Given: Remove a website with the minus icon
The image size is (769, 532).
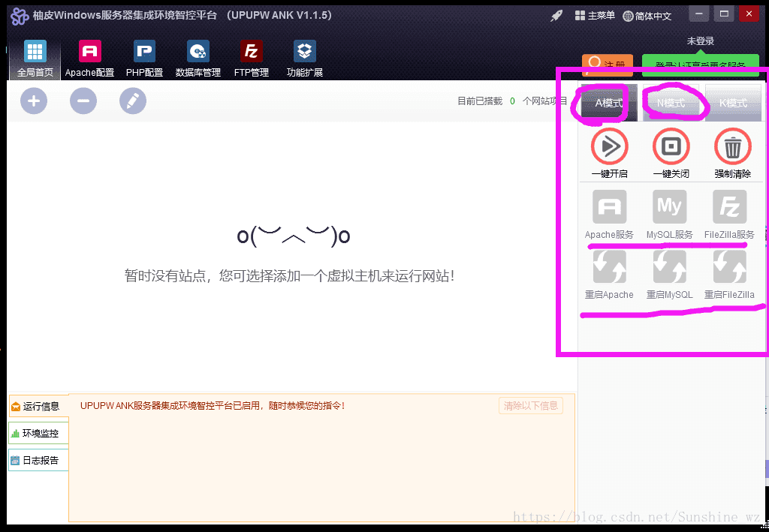Looking at the screenshot, I should pos(83,101).
